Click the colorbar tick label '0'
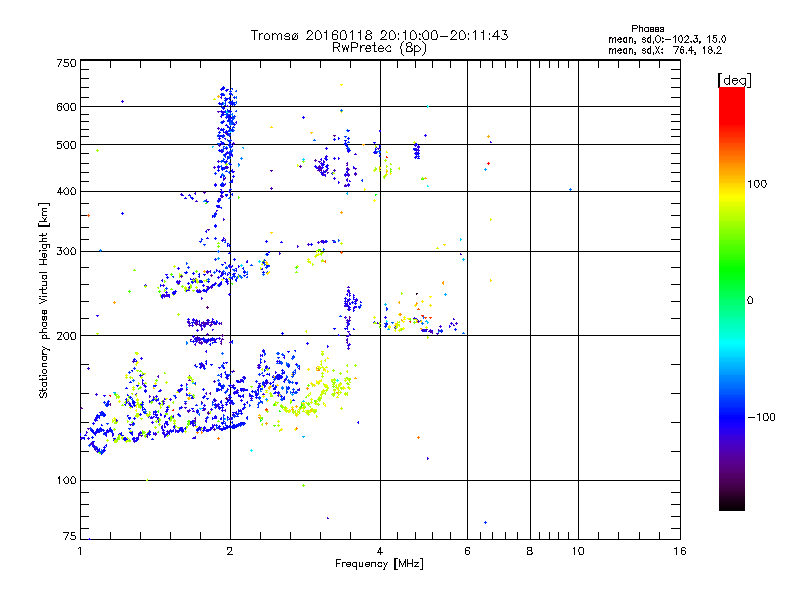800x600 pixels. click(x=750, y=300)
